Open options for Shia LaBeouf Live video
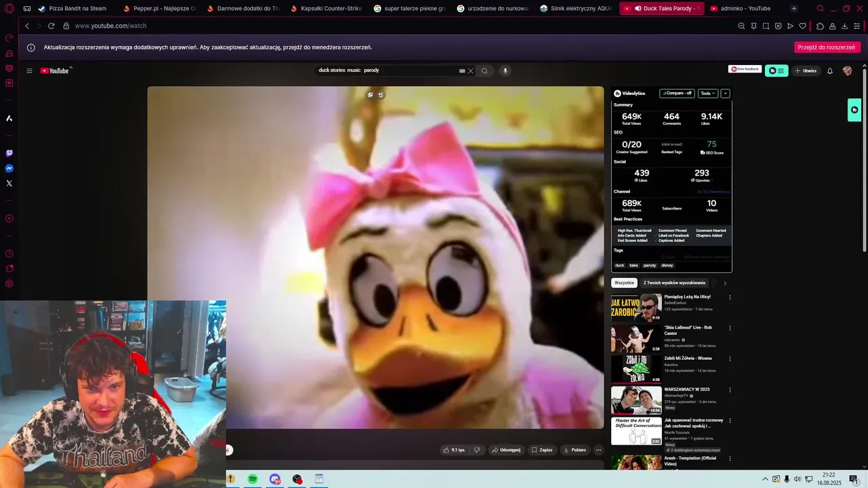 point(730,328)
